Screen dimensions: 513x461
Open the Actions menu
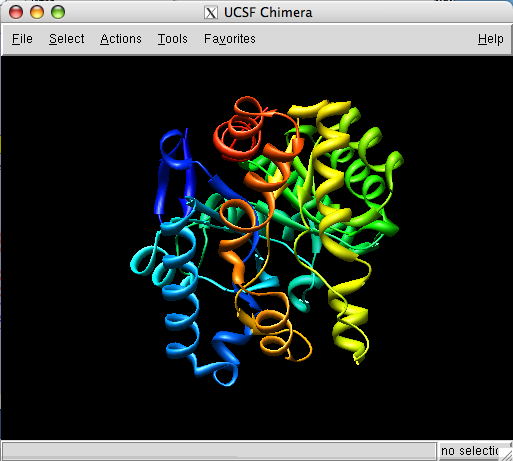[x=121, y=39]
